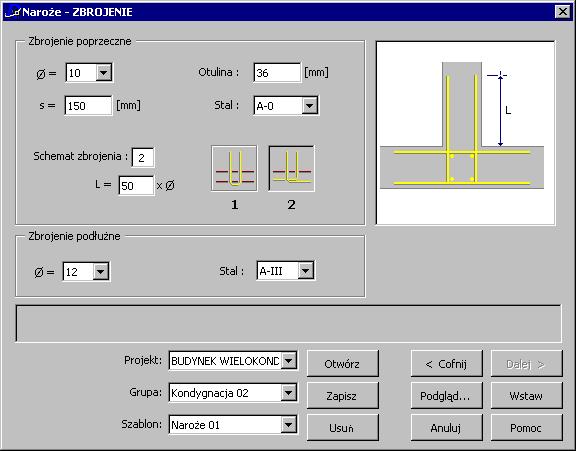The width and height of the screenshot is (576, 451).
Task: Click the Otwórz button
Action: coord(342,364)
